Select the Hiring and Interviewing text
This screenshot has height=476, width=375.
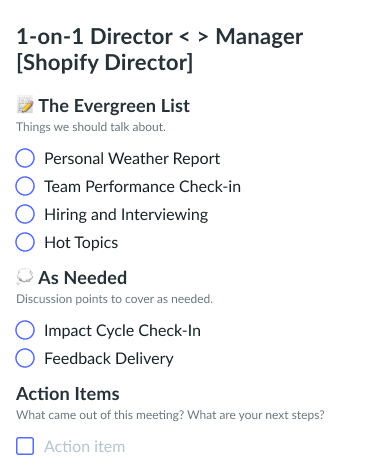click(126, 214)
